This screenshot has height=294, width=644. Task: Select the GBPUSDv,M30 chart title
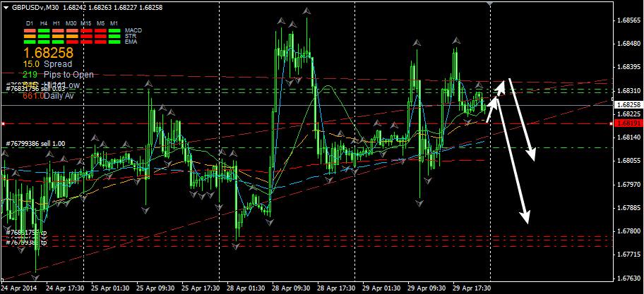[37, 7]
